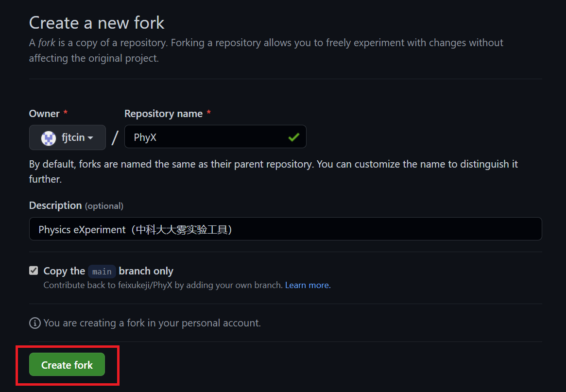This screenshot has width=566, height=392.
Task: Click the Owner field label
Action: [44, 113]
